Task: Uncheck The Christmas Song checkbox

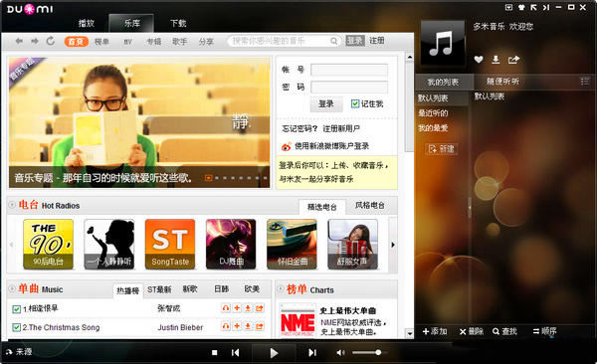Action: pos(16,327)
